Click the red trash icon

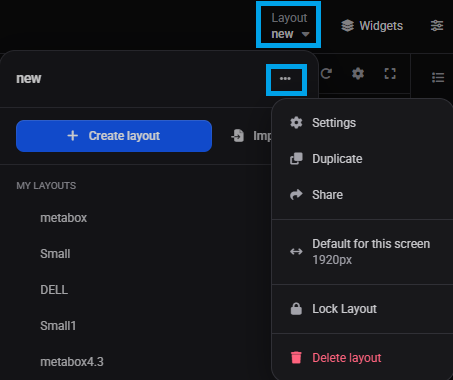point(296,358)
